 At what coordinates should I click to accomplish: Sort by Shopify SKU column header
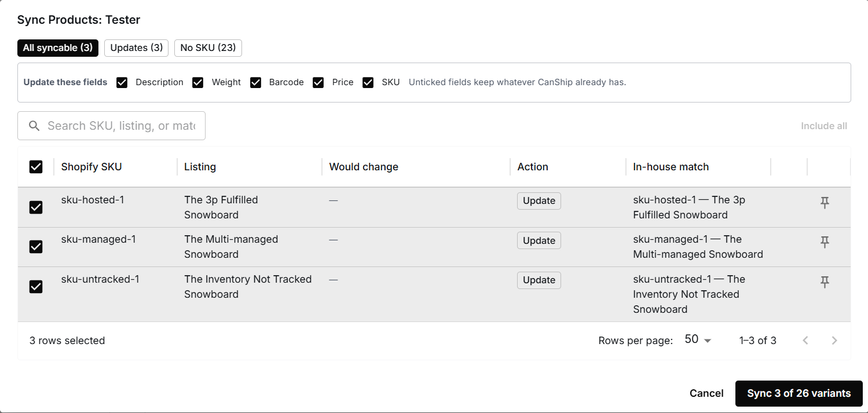[91, 167]
